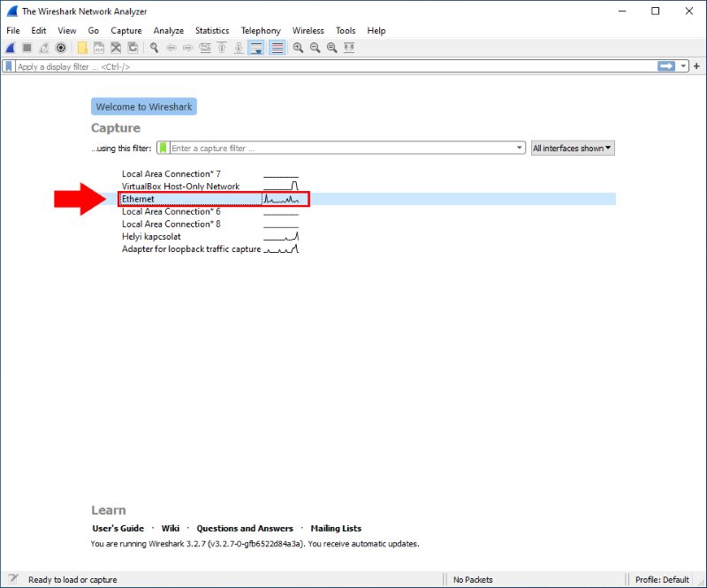
Task: Open Capture options toolbar icon
Action: point(61,48)
